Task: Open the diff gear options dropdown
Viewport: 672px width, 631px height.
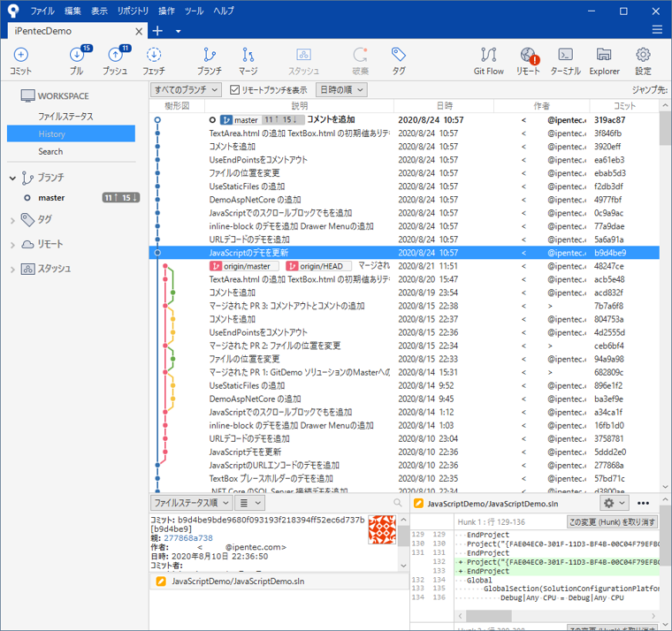Action: [615, 503]
